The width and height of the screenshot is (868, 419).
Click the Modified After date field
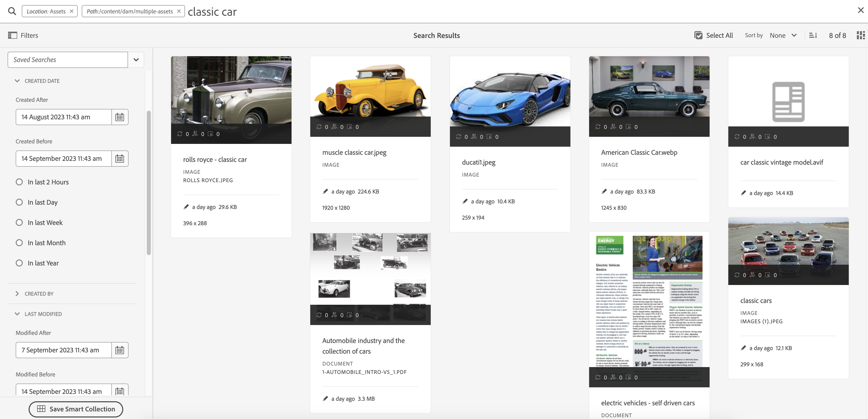coord(64,350)
